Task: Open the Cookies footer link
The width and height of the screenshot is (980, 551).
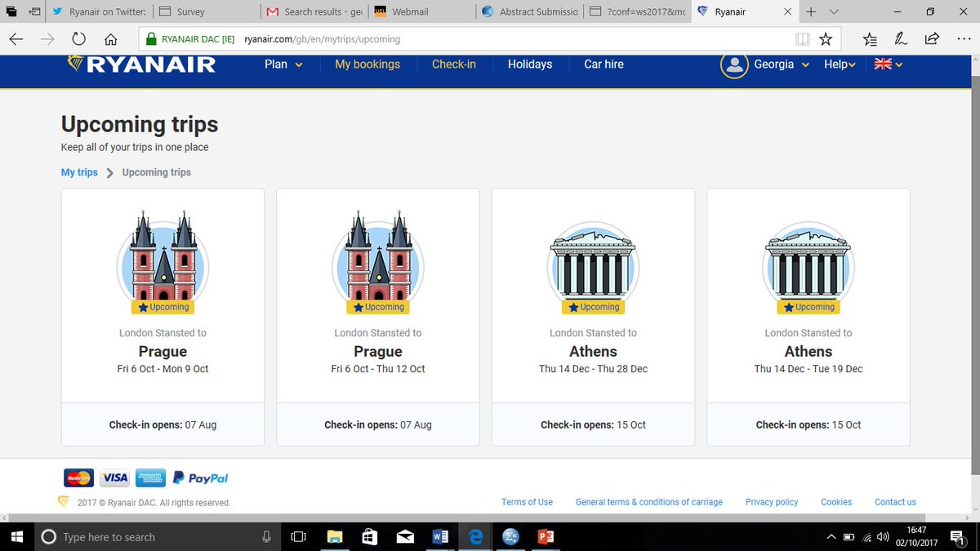Action: (836, 502)
